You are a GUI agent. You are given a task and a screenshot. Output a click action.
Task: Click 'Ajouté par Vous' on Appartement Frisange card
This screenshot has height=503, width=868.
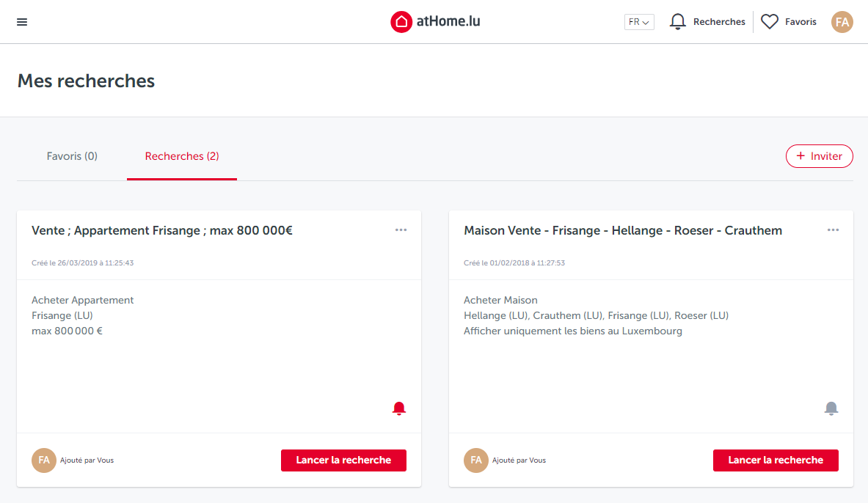87,460
